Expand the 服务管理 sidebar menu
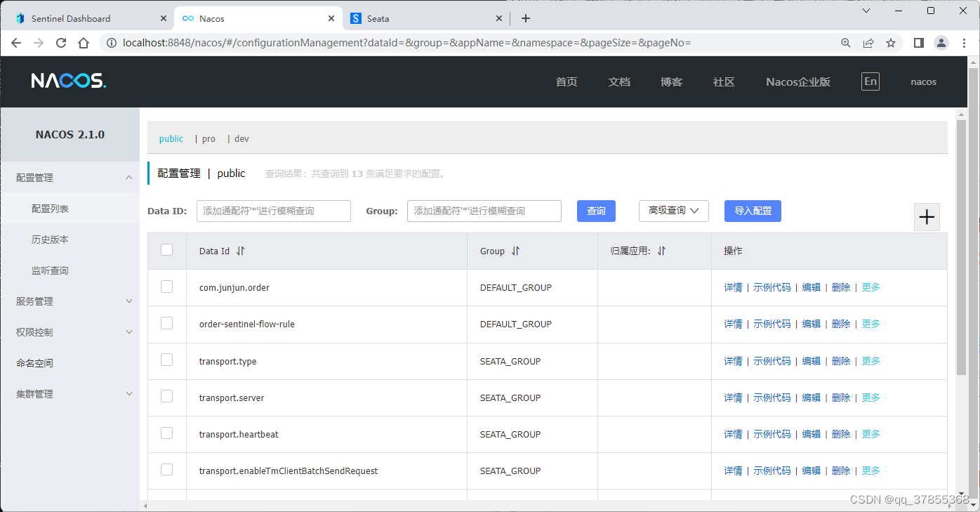980x512 pixels. [x=70, y=301]
